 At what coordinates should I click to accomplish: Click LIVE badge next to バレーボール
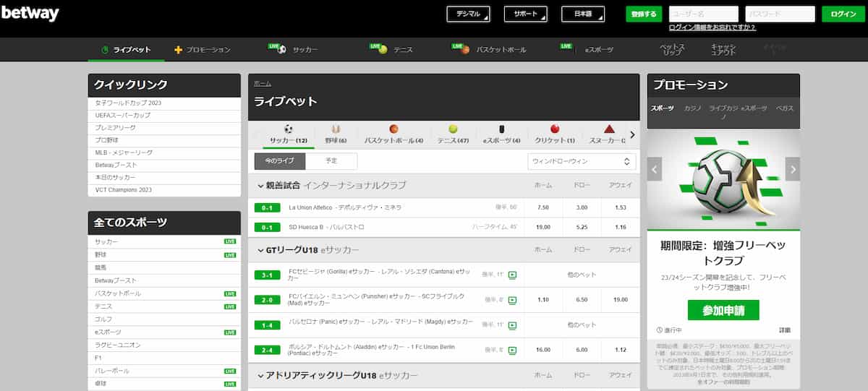tap(230, 371)
